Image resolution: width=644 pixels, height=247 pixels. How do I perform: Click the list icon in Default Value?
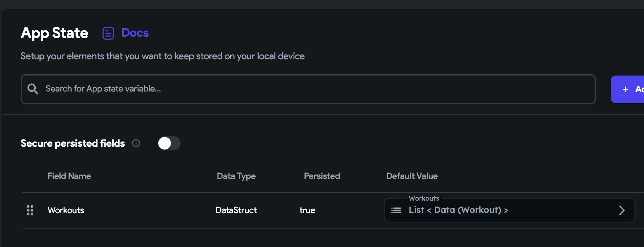(x=396, y=210)
